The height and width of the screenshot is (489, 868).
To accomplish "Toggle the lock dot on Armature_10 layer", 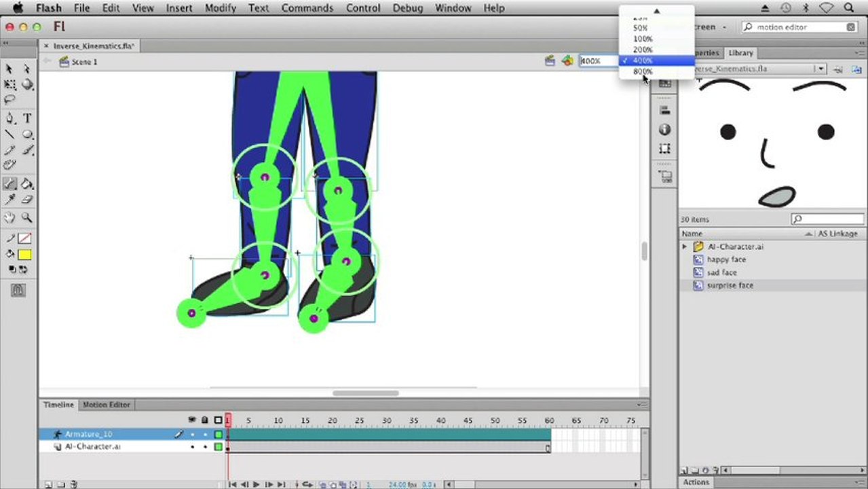I will click(x=205, y=435).
